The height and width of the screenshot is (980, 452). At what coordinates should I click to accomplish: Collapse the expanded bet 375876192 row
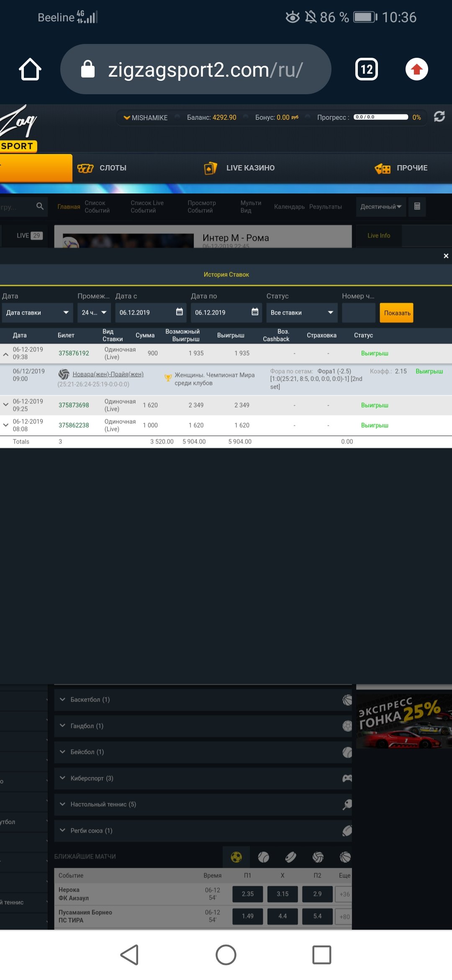click(x=6, y=354)
